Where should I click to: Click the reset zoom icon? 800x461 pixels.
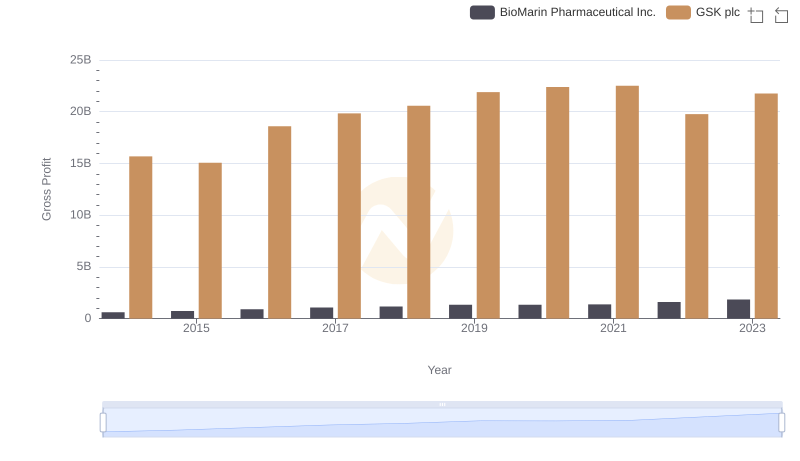coord(781,15)
